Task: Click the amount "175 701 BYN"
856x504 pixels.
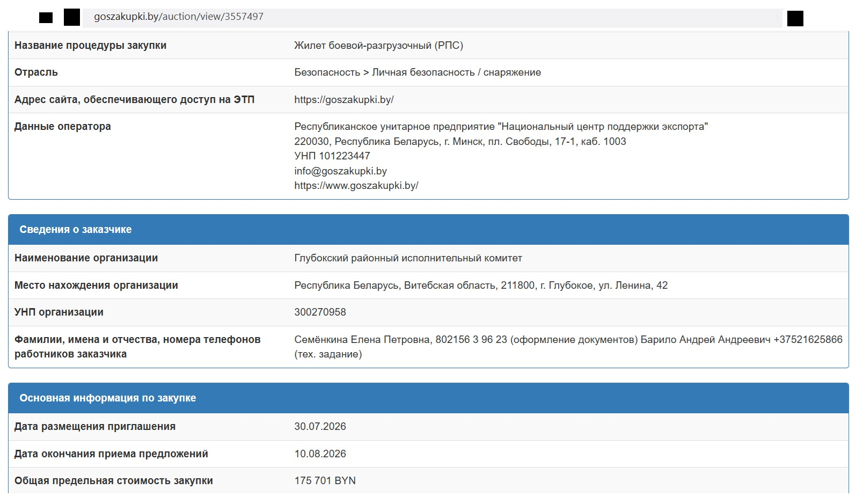Action: pyautogui.click(x=325, y=481)
